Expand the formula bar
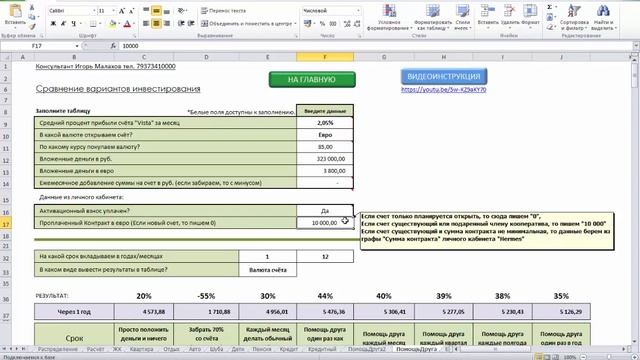 coord(636,46)
